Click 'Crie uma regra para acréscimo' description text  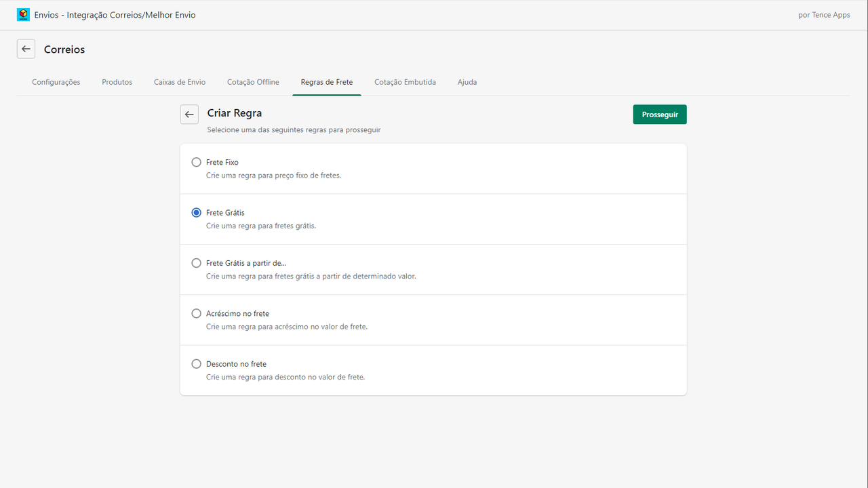click(x=287, y=327)
